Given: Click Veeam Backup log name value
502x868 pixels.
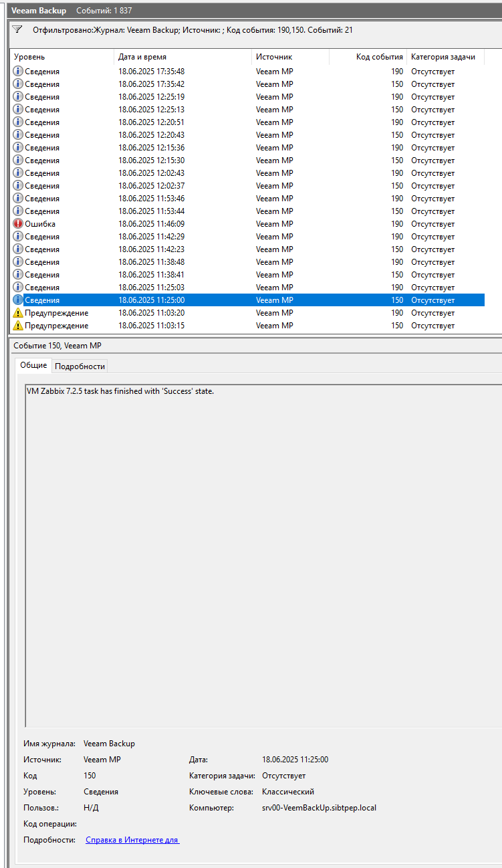Looking at the screenshot, I should (109, 744).
